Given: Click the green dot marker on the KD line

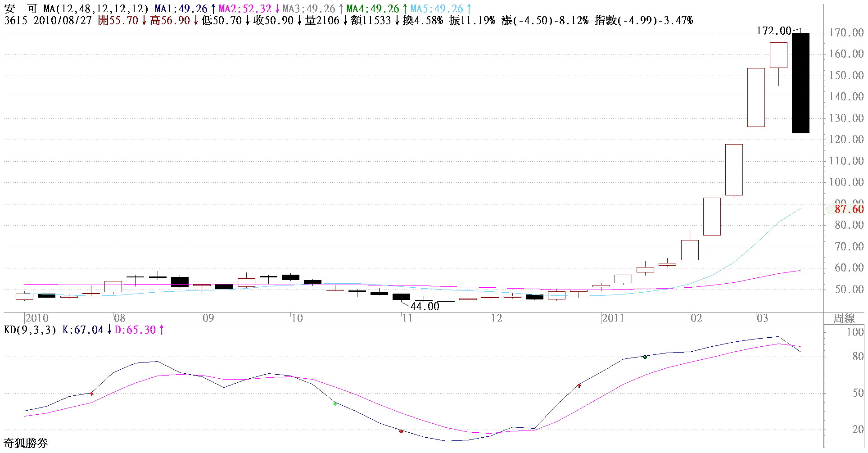Looking at the screenshot, I should 645,357.
